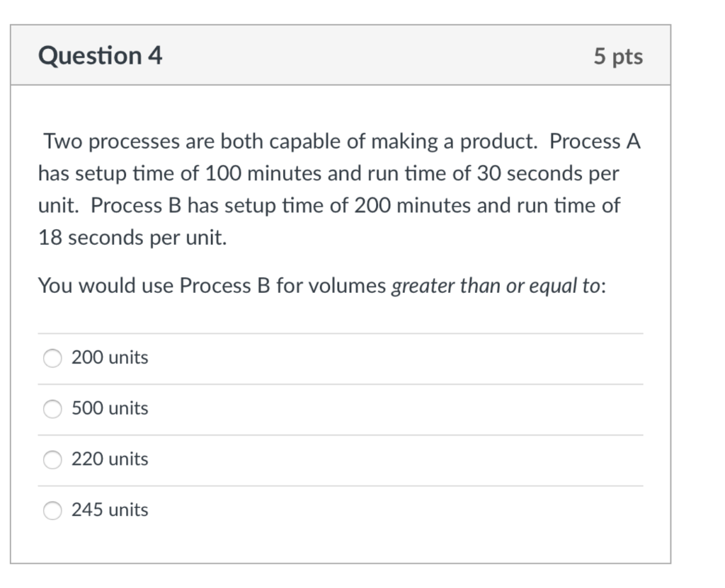The height and width of the screenshot is (588, 725).
Task: Select the 245 units radio button
Action: pos(52,510)
